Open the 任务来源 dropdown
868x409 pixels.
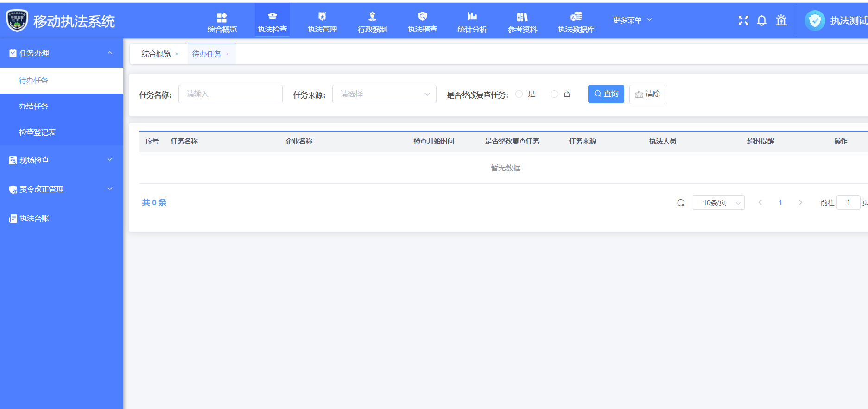click(384, 94)
